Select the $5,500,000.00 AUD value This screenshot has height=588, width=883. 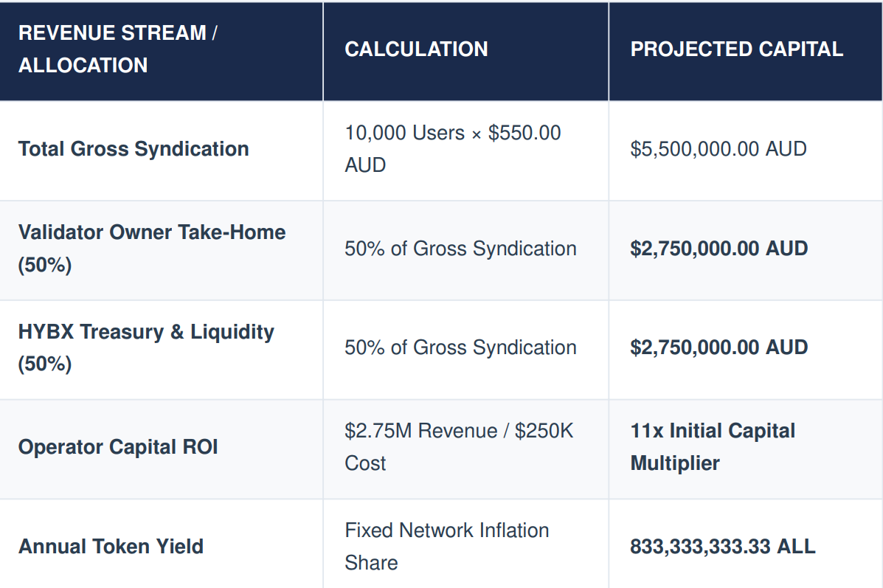pos(718,149)
